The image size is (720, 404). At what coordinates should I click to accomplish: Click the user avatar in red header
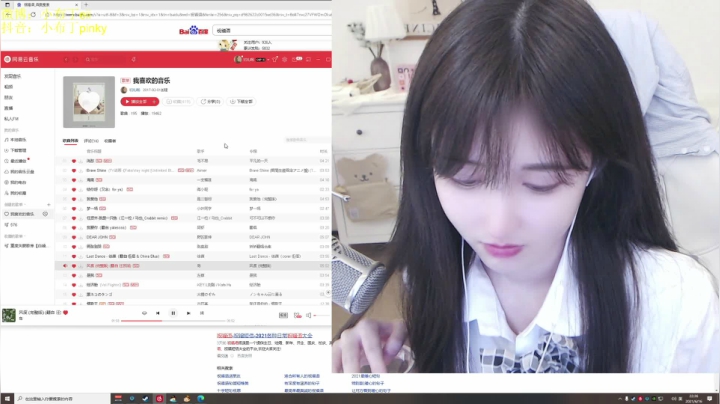pyautogui.click(x=237, y=59)
